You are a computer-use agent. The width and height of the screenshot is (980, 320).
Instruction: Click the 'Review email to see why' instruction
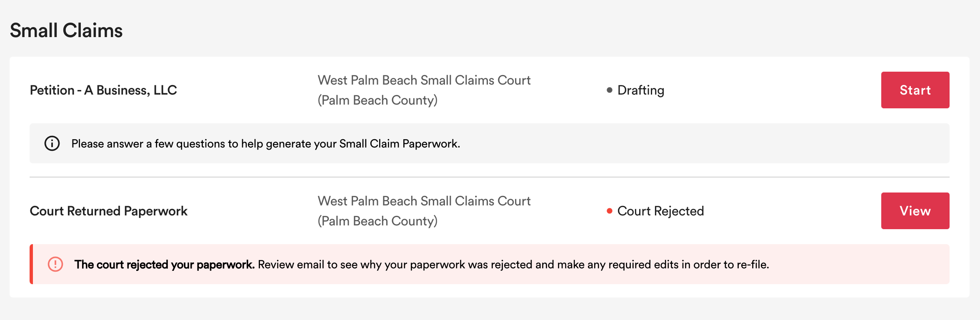click(x=513, y=265)
